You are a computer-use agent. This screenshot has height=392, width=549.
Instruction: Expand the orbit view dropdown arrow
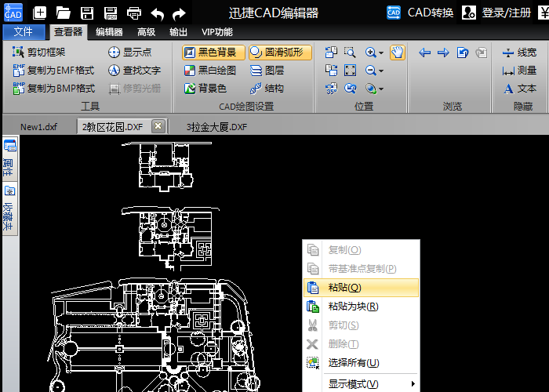(x=381, y=89)
